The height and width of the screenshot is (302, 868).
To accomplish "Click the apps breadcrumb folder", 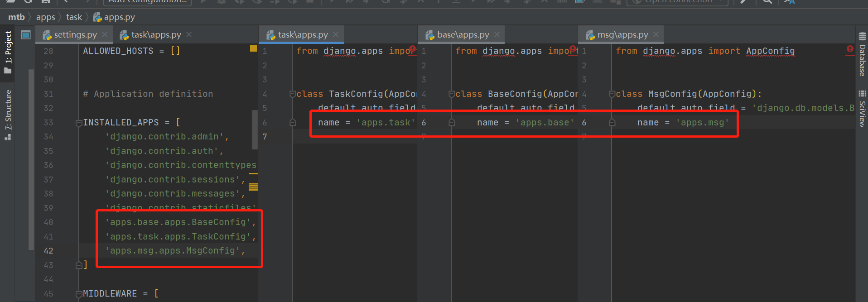I will pyautogui.click(x=46, y=17).
